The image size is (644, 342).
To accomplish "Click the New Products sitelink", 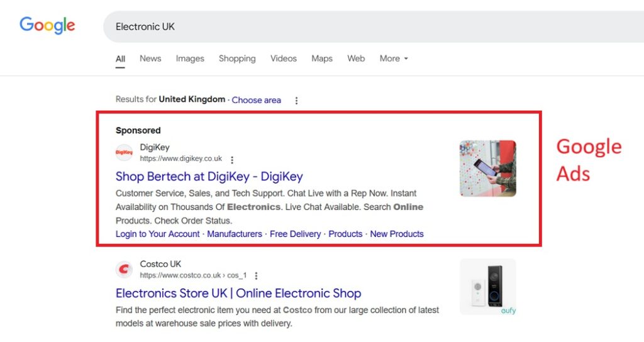I will 397,234.
